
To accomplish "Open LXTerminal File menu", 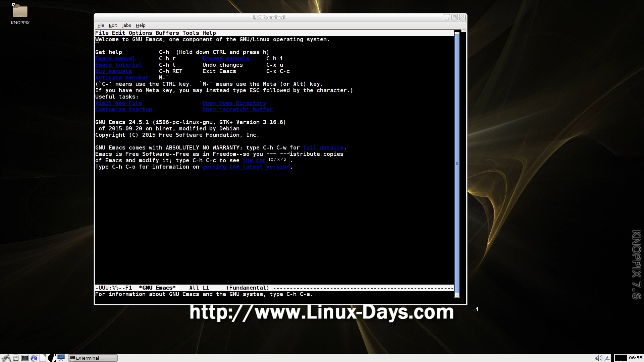I will pyautogui.click(x=101, y=25).
